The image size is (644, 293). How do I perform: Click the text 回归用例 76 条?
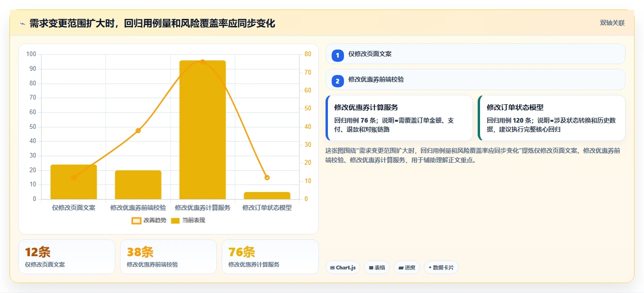pyautogui.click(x=355, y=120)
